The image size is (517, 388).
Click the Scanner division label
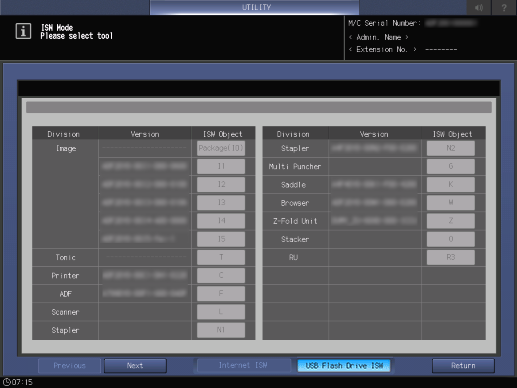click(x=65, y=312)
